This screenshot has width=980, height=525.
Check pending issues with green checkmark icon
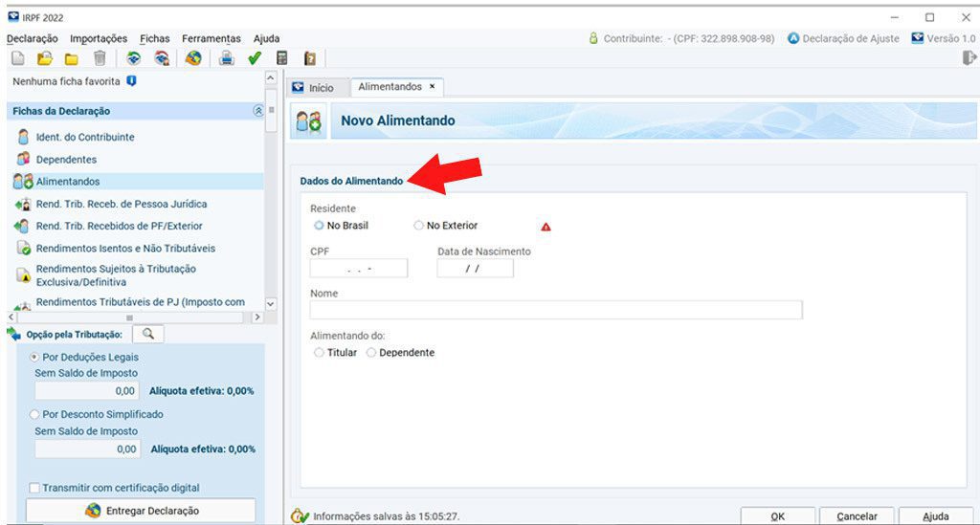[x=254, y=58]
